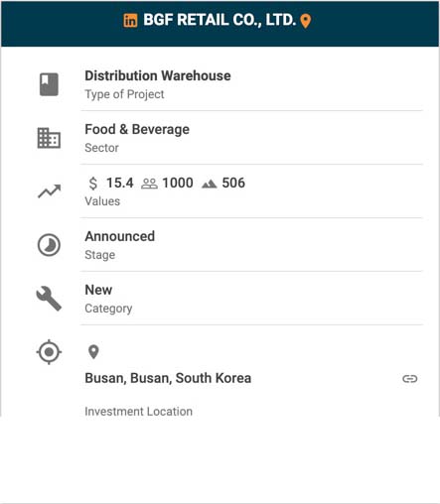The height and width of the screenshot is (504, 440).
Task: Click the gray location pin icon
Action: [93, 352]
